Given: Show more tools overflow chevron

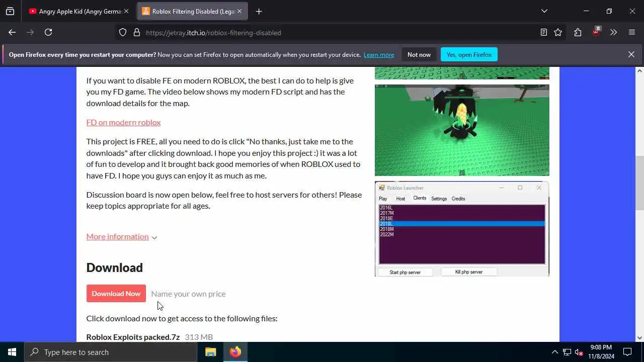Looking at the screenshot, I should [613, 33].
